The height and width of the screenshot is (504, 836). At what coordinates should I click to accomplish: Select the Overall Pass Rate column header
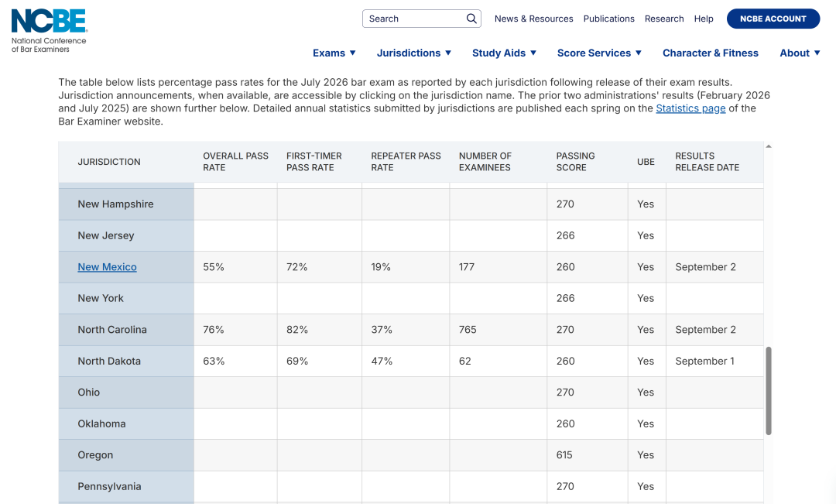point(235,162)
